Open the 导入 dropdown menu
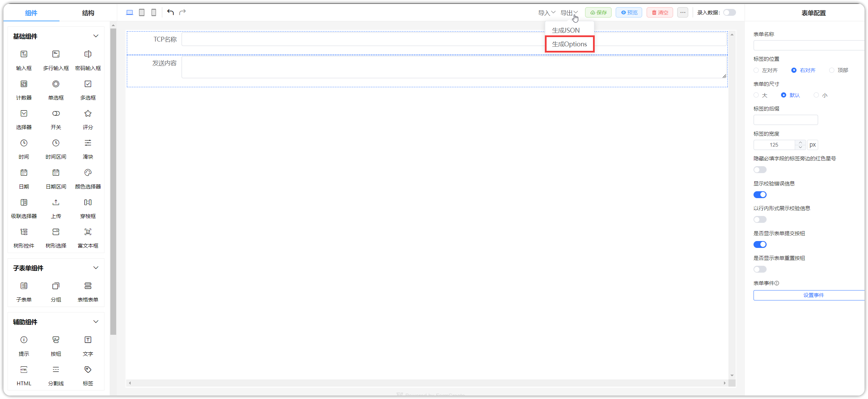This screenshot has width=868, height=399. (546, 13)
